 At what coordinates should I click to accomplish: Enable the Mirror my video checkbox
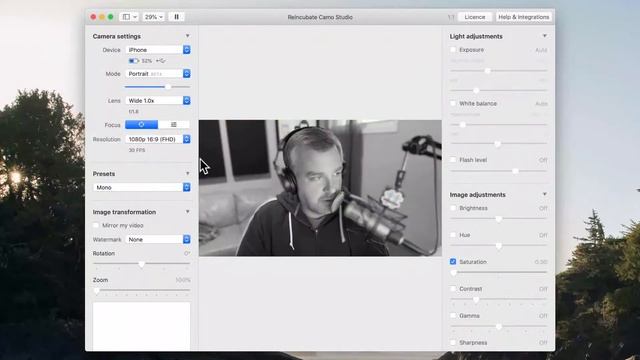tap(96, 225)
